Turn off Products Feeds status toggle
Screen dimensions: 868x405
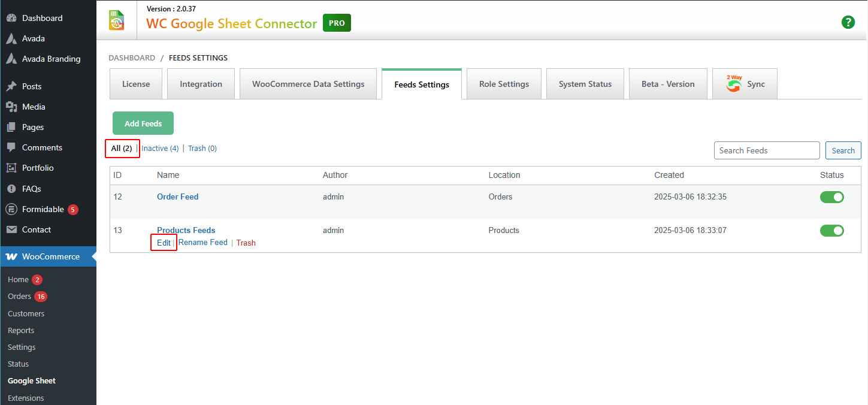pos(832,230)
